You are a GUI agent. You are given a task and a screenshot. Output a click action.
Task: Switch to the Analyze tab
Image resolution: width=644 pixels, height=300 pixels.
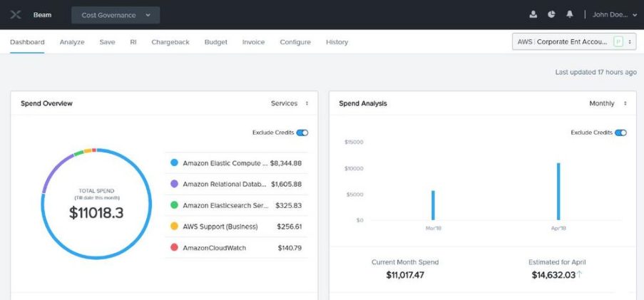(x=72, y=42)
